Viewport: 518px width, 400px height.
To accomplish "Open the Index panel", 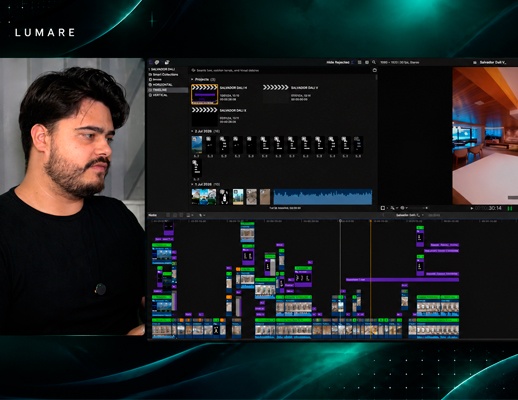I will pos(152,215).
